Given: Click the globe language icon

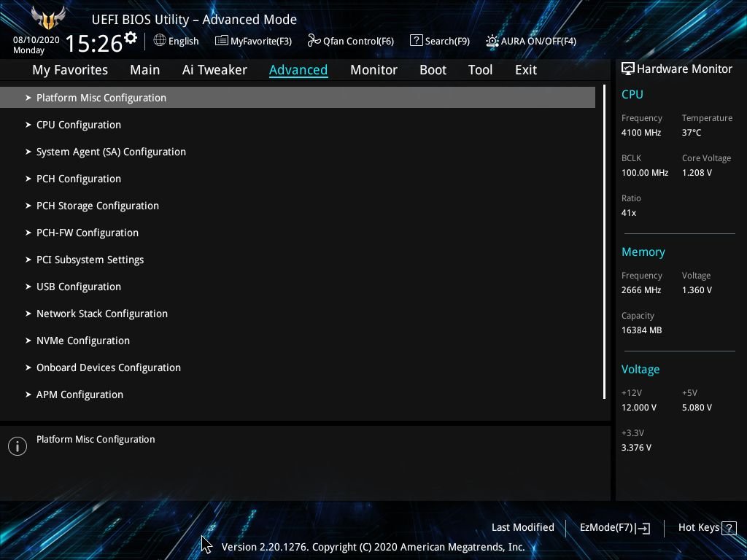Looking at the screenshot, I should pos(160,41).
